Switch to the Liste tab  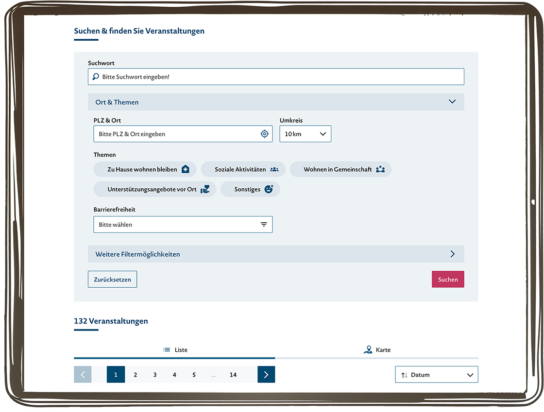tap(175, 350)
